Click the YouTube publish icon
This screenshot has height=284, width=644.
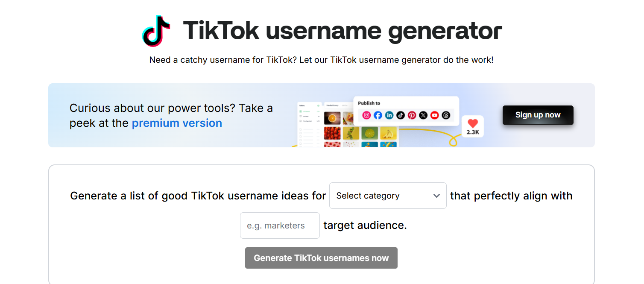pyautogui.click(x=434, y=115)
